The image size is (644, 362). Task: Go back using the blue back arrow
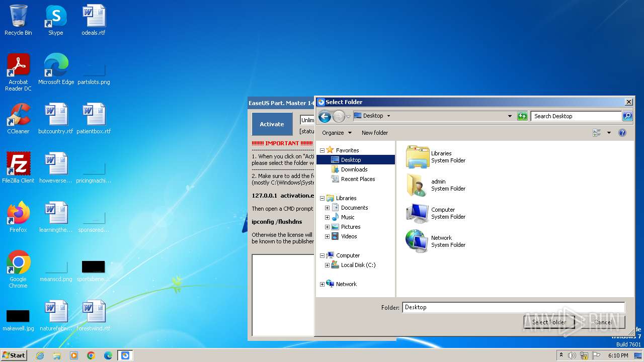tap(325, 117)
